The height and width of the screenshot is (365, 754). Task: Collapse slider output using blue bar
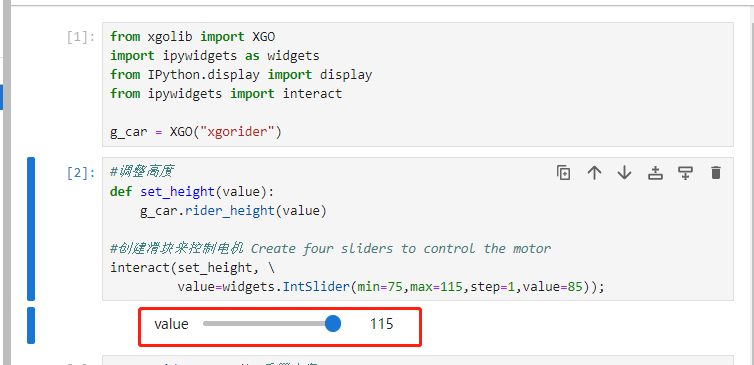click(x=31, y=326)
